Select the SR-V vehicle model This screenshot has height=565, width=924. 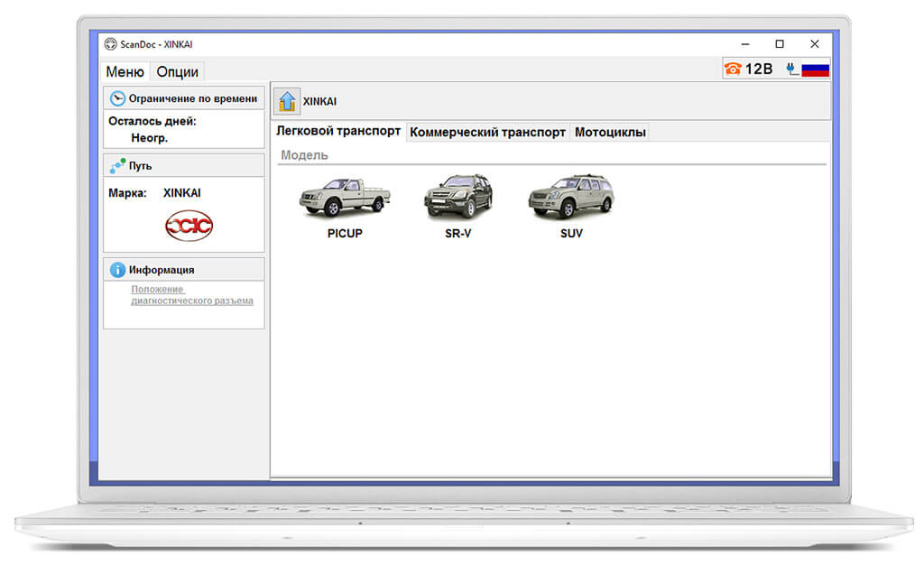(457, 196)
